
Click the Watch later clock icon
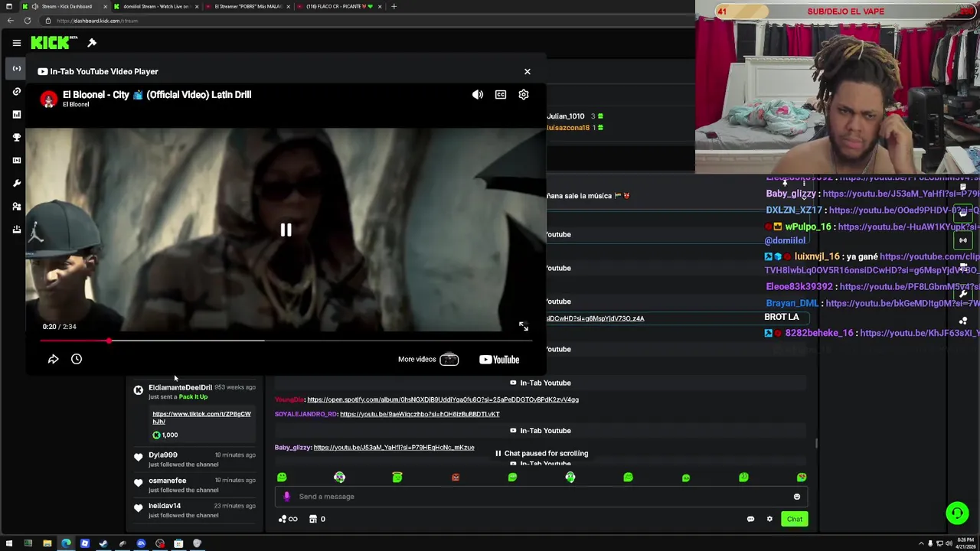point(77,359)
